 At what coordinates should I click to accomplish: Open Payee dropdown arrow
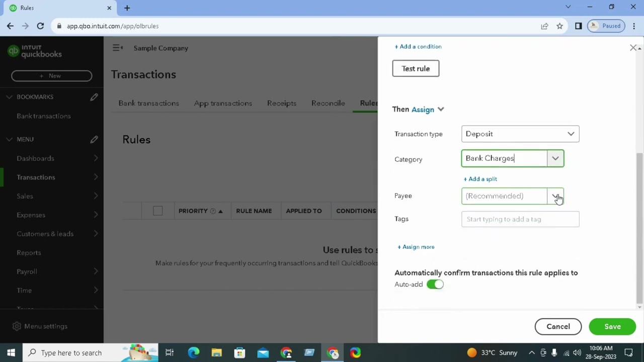click(555, 196)
